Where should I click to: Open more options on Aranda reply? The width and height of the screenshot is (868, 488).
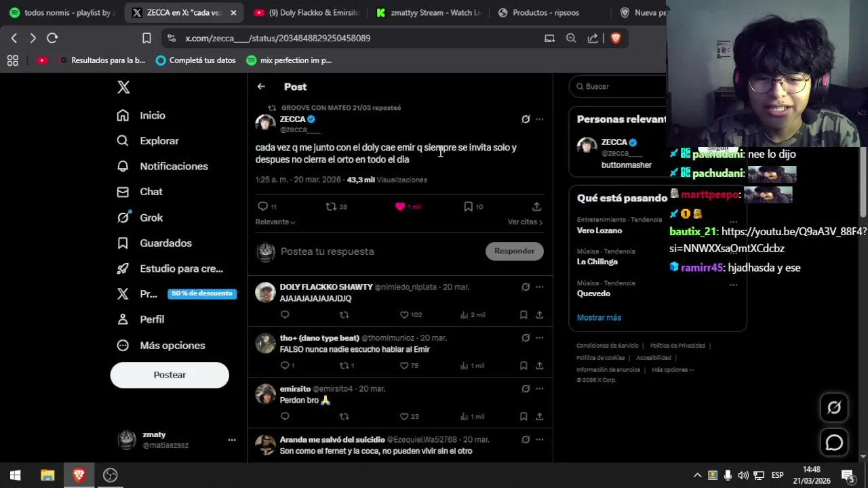tap(540, 440)
